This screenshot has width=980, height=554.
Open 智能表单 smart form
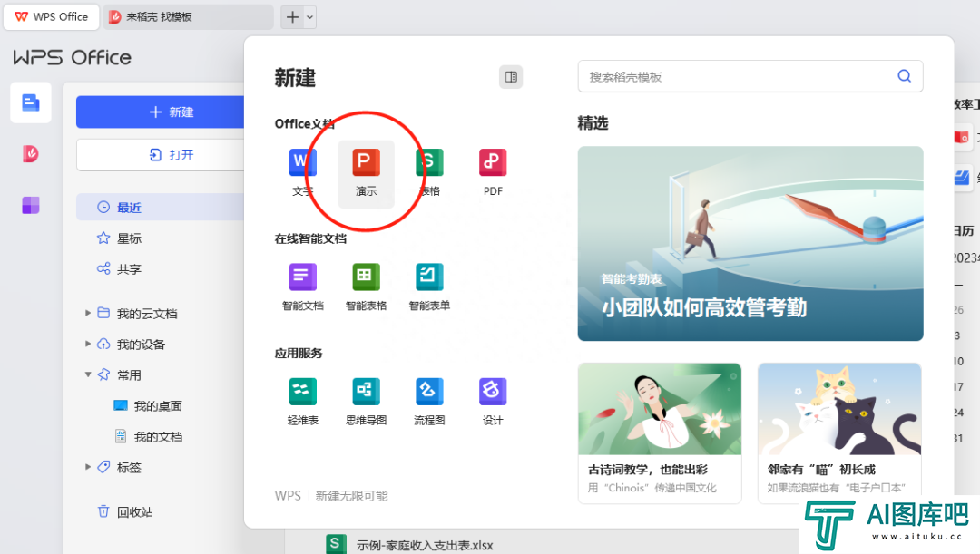pyautogui.click(x=429, y=287)
